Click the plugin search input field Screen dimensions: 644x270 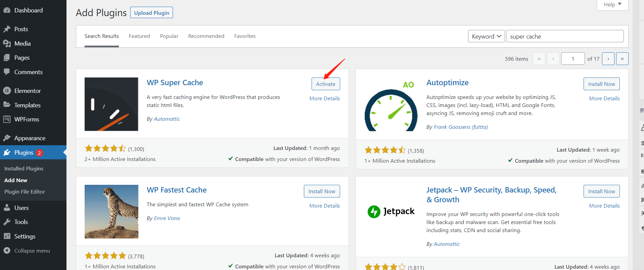click(x=565, y=36)
